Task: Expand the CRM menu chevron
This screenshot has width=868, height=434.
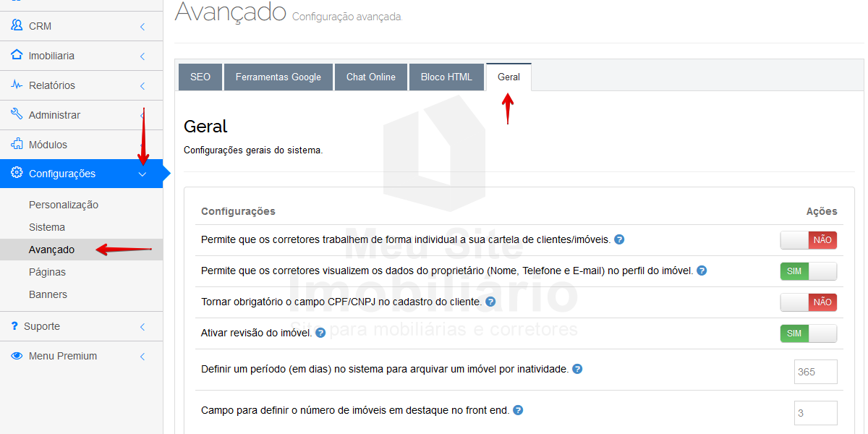Action: click(142, 27)
